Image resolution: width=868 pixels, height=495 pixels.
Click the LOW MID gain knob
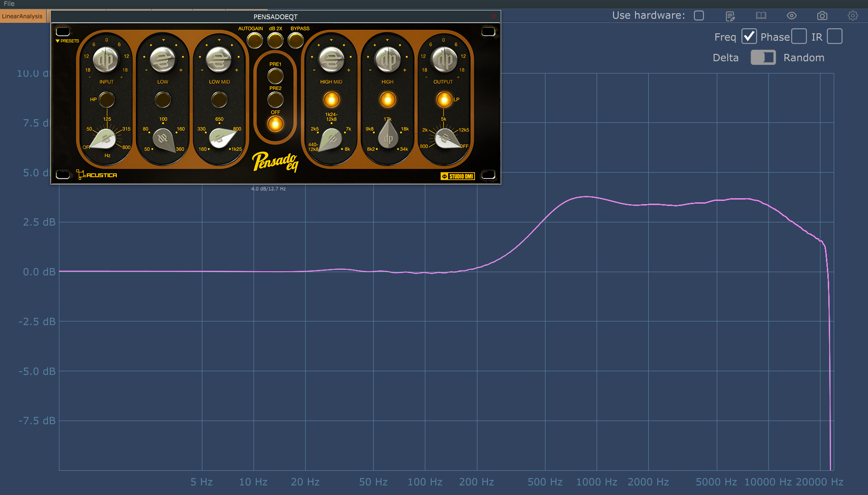219,60
